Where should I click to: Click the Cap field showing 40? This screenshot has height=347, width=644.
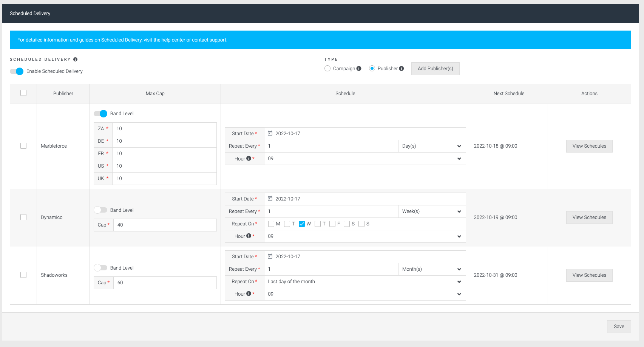(x=165, y=225)
